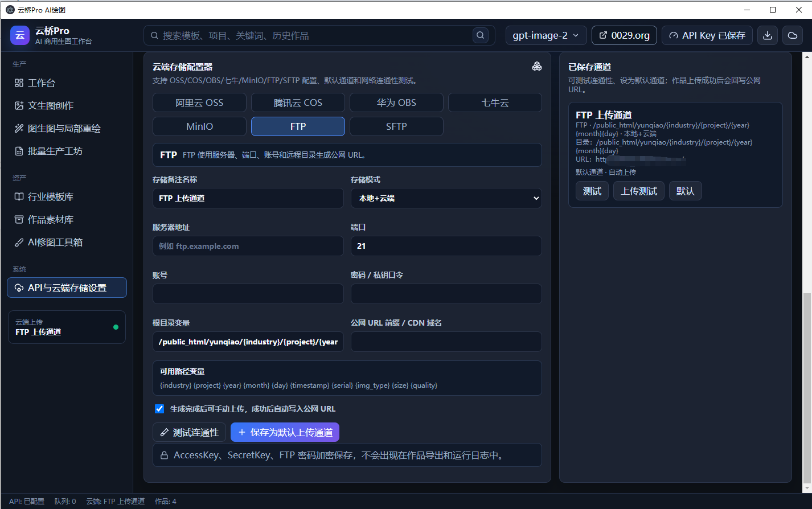Click status bar 云端: FTP 上传通道 text

pos(116,502)
